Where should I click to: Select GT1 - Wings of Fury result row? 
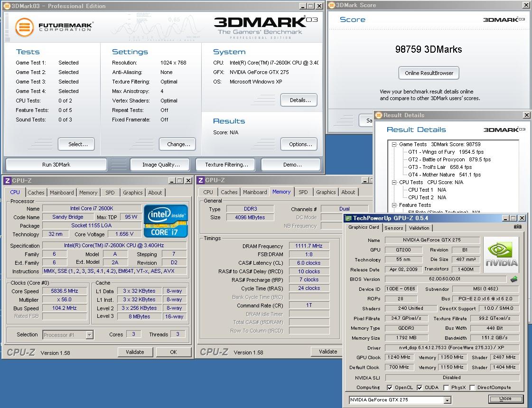pyautogui.click(x=446, y=152)
